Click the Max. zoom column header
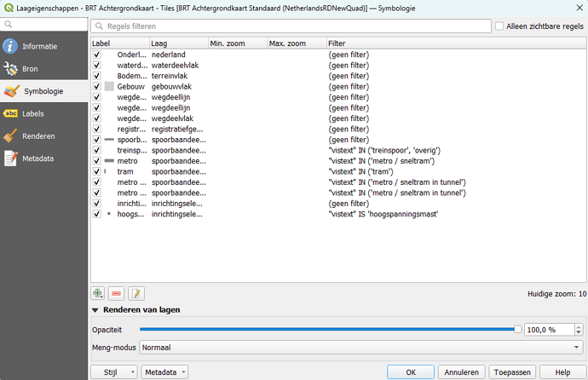Viewport: 588px width, 380px height. (x=297, y=43)
